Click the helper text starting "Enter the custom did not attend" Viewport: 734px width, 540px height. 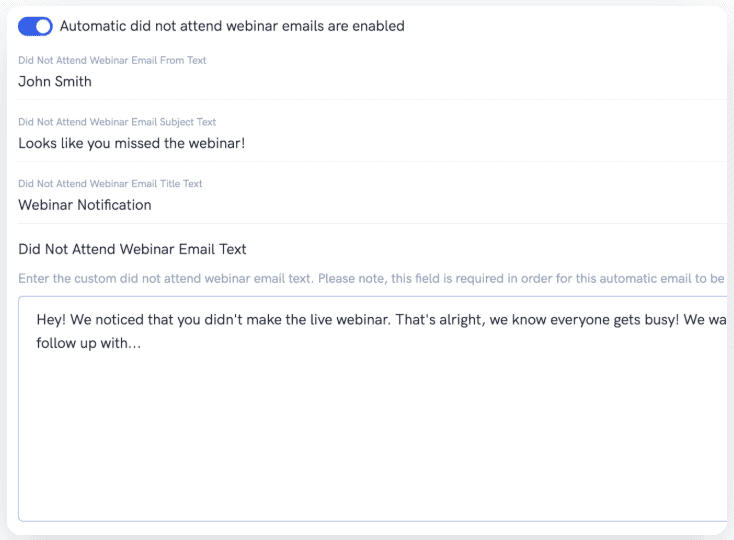(360, 277)
